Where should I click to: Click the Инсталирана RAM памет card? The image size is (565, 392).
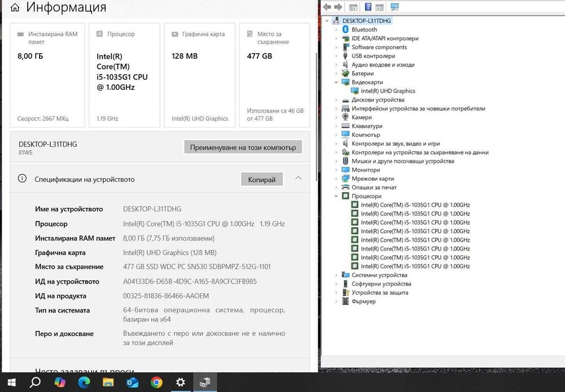pos(47,75)
